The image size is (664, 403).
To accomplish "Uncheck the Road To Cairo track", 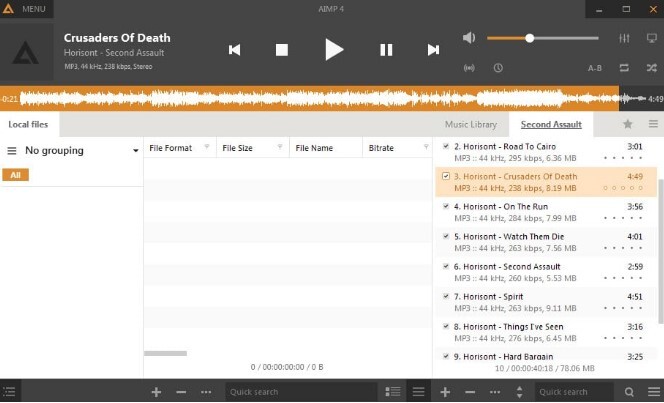I will coord(446,146).
